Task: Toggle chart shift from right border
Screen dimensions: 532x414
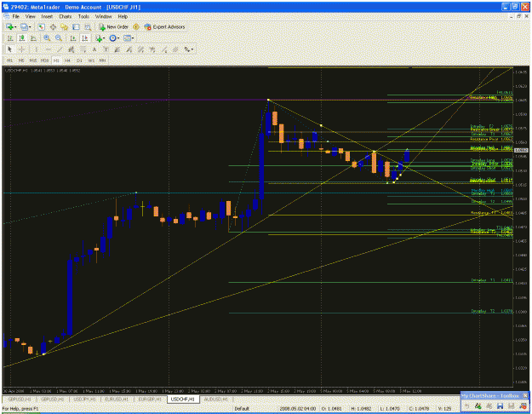Action: [85, 38]
